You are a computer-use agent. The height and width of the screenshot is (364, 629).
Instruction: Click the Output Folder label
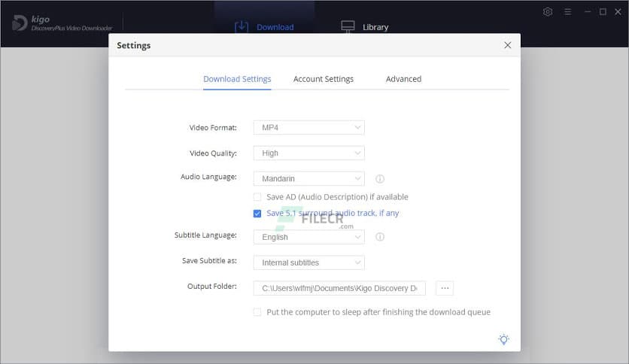pos(212,287)
